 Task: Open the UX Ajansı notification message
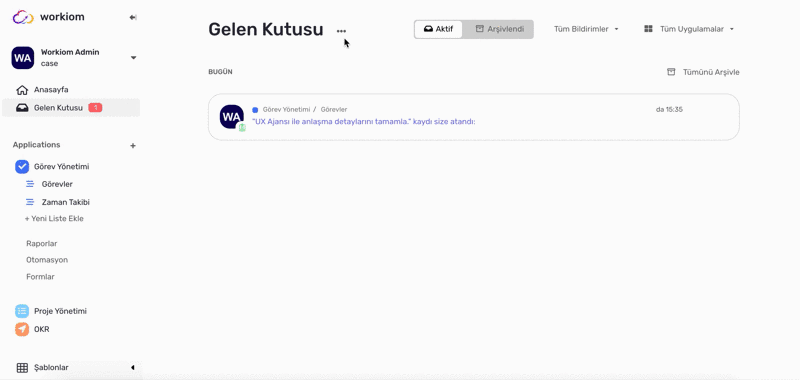364,122
